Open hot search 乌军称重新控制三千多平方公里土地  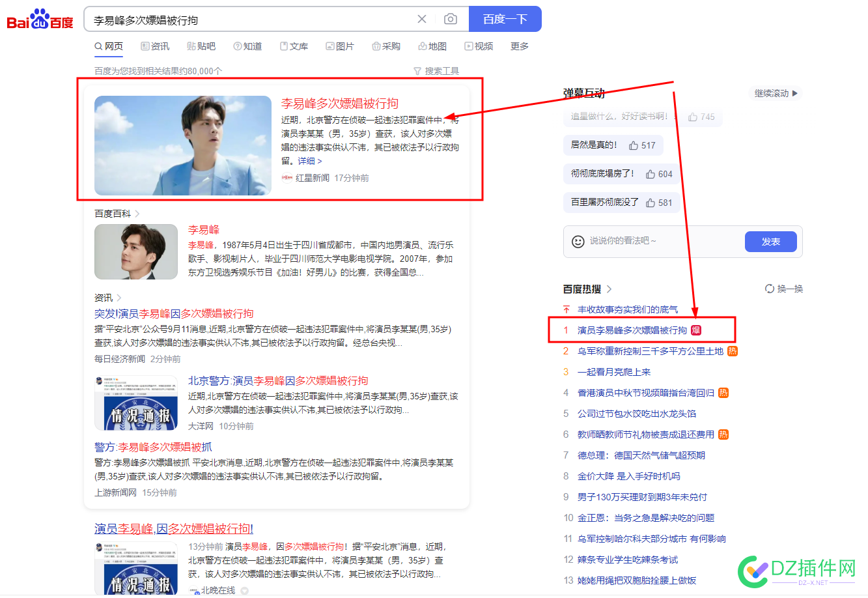click(x=651, y=351)
